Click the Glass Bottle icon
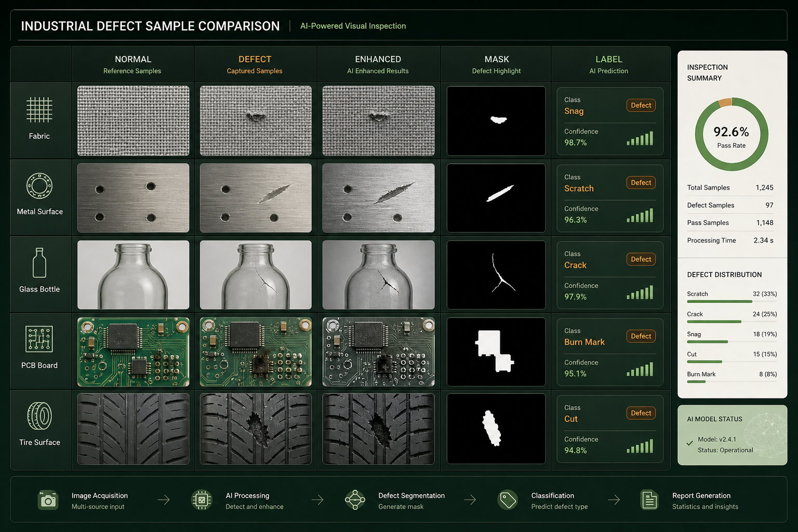Viewport: 798px width, 532px height. tap(39, 262)
